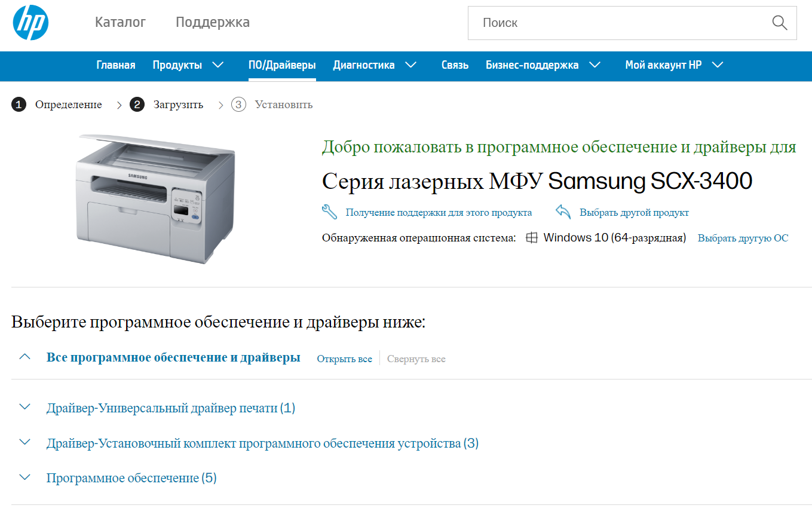Open the Диагностика dropdown chevron
Viewport: 812px width, 508px height.
[x=410, y=65]
